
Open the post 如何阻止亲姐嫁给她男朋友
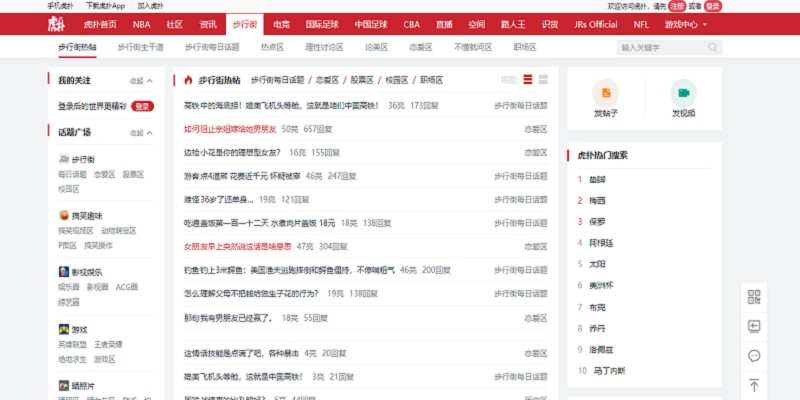230,129
